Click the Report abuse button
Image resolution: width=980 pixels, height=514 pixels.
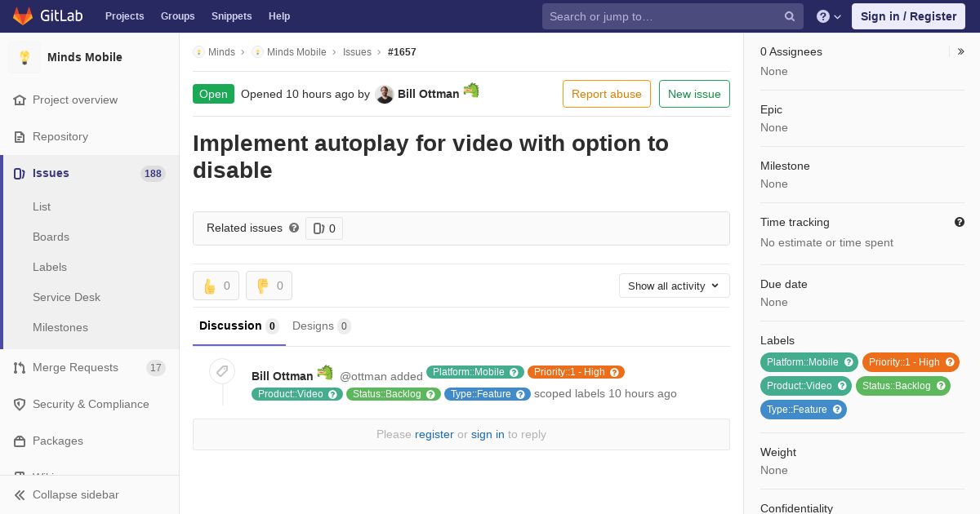[x=607, y=94]
